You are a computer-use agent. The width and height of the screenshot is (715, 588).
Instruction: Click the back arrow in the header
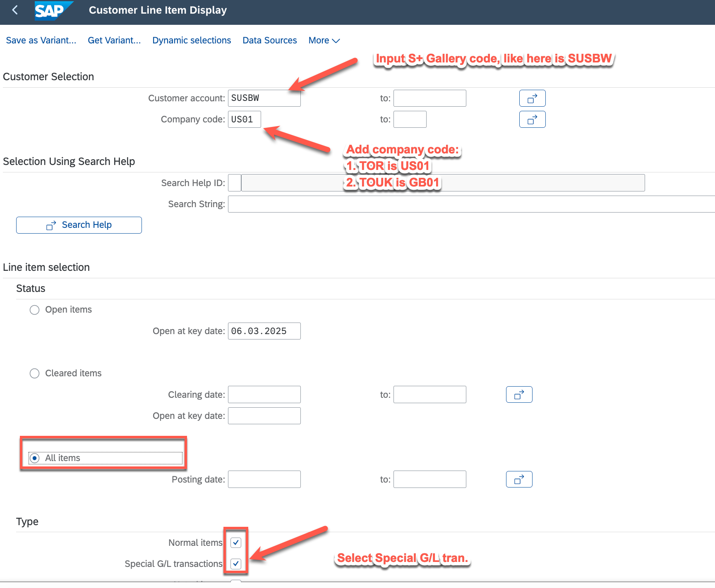[x=15, y=10]
